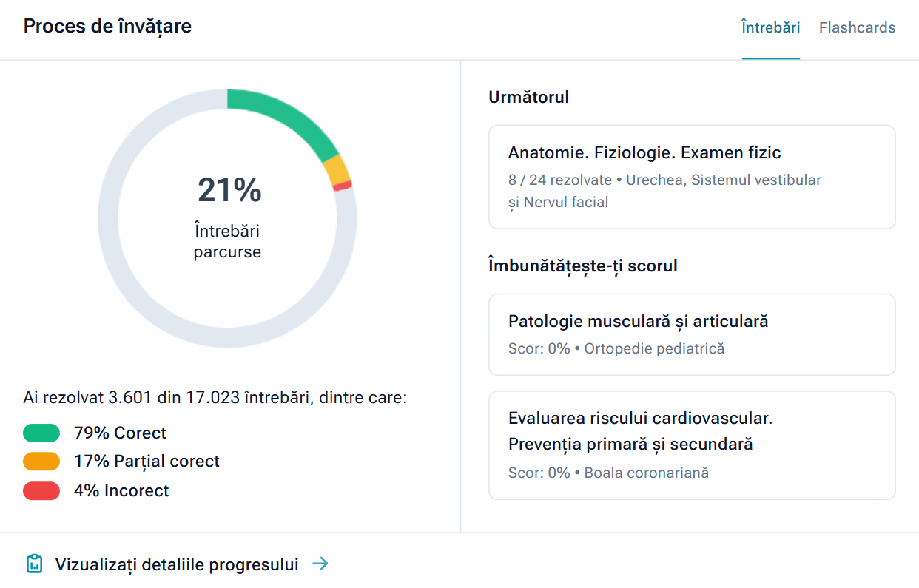This screenshot has height=588, width=919.
Task: Switch to the Flashcards tab
Action: [x=857, y=27]
